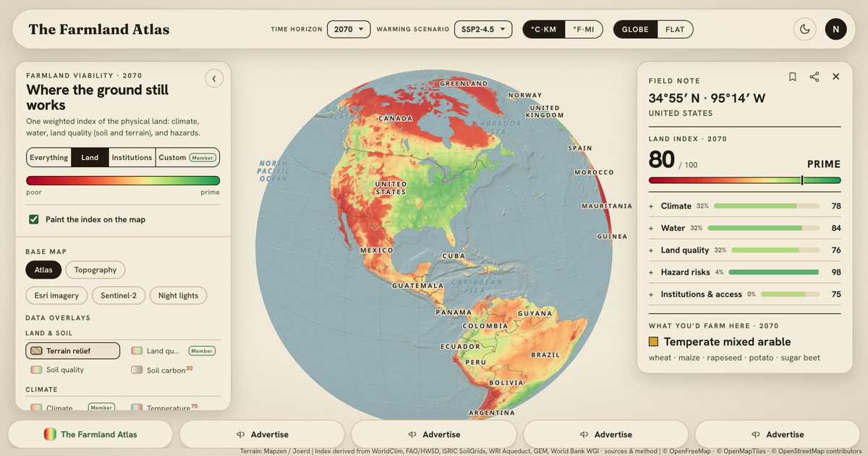Expand the Hazard risks row
The width and height of the screenshot is (868, 456).
coord(744,272)
